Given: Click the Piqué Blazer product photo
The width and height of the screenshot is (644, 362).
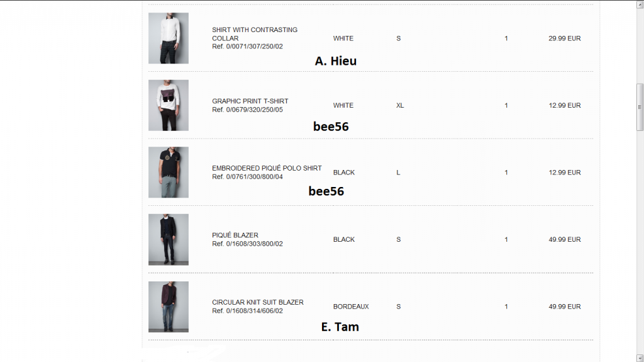Looking at the screenshot, I should click(x=168, y=239).
